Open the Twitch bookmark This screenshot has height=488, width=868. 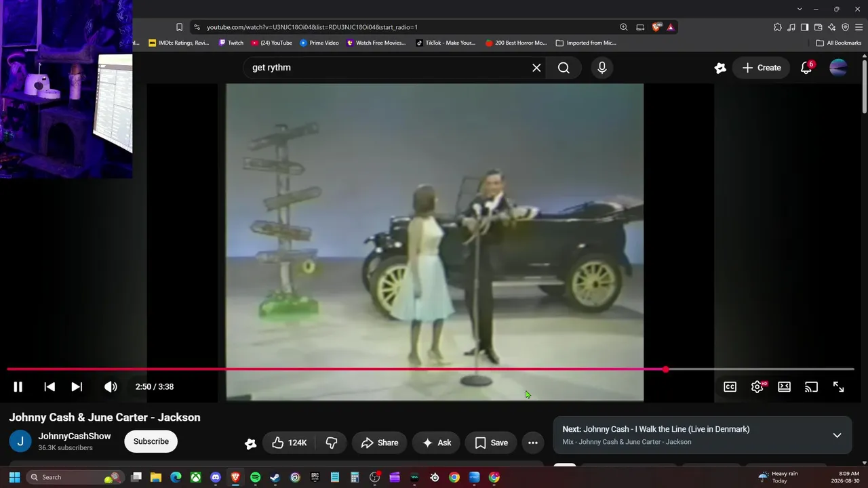tap(231, 43)
